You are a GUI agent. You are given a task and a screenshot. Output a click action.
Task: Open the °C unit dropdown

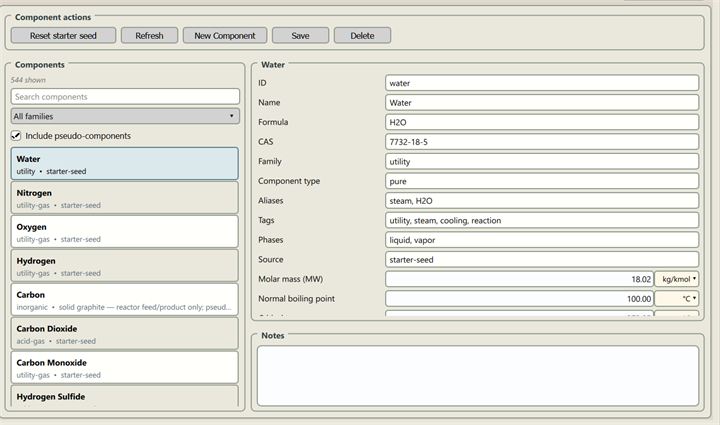(677, 299)
